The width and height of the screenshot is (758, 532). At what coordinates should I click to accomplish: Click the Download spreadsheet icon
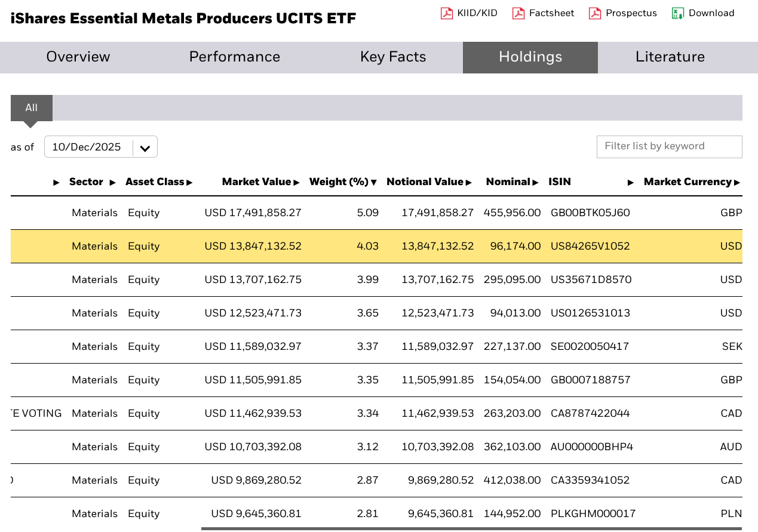pyautogui.click(x=677, y=13)
